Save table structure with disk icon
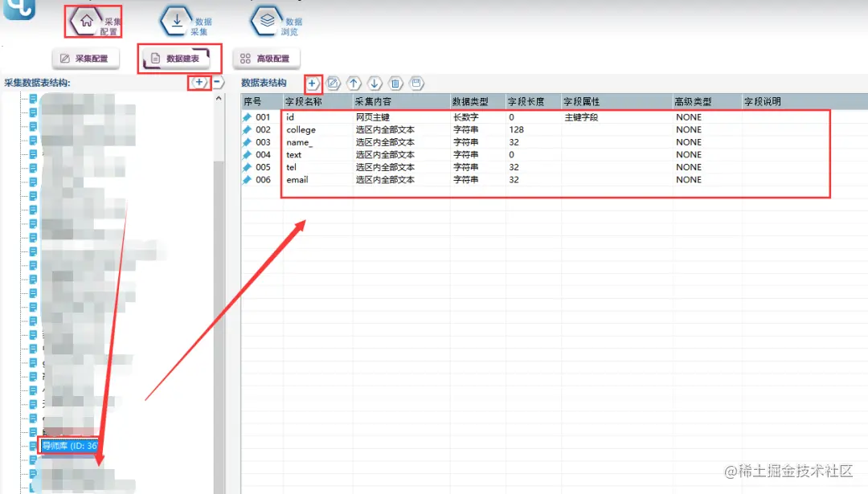868x494 pixels. point(416,84)
